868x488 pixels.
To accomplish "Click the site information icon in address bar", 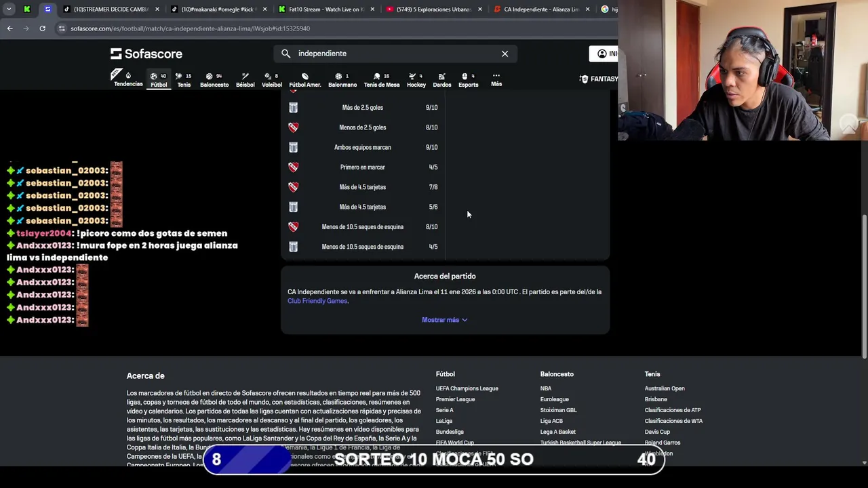I will coord(62,28).
